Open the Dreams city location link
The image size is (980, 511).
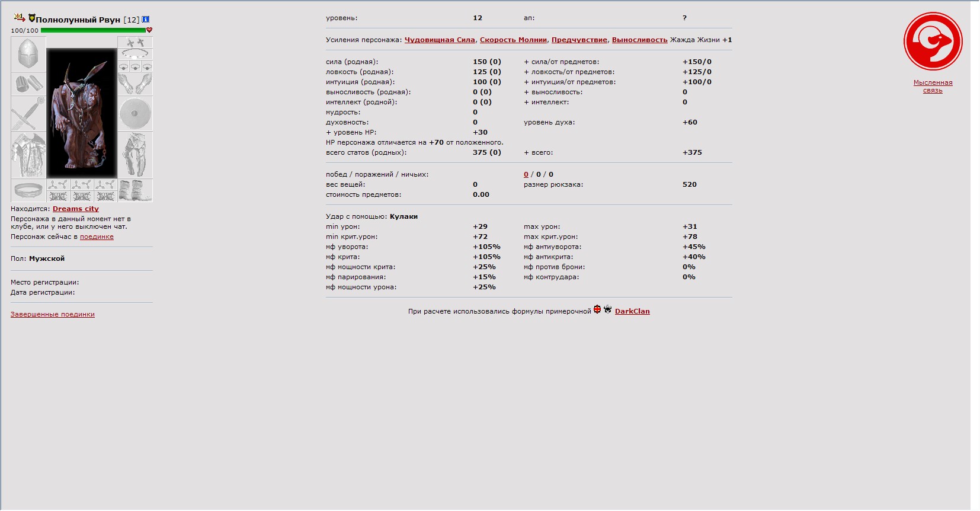76,209
